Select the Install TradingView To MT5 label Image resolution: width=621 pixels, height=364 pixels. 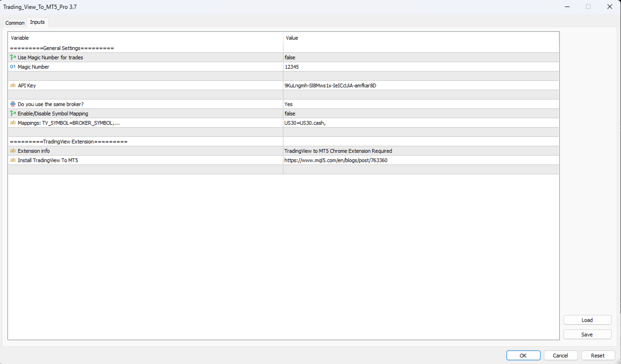point(48,160)
